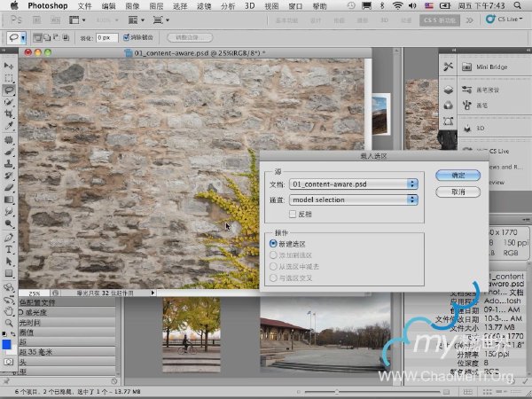The image size is (532, 399).
Task: Open the CS Live dropdown
Action: [x=504, y=20]
